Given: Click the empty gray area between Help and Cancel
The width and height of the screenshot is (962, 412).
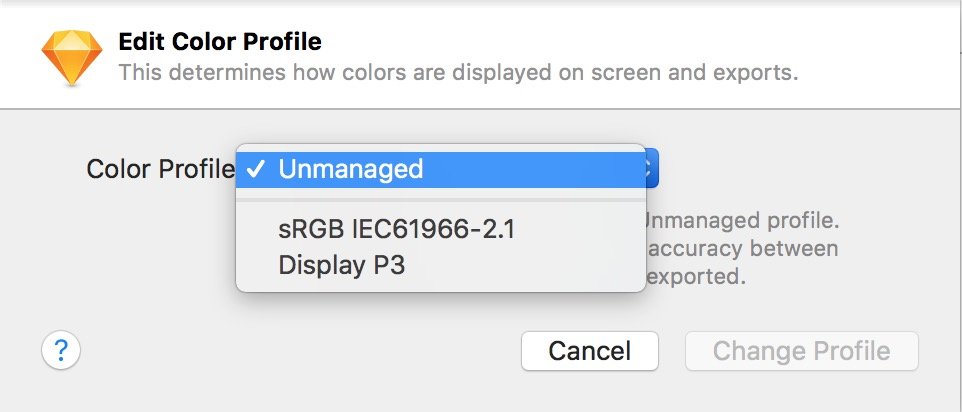Looking at the screenshot, I should [x=301, y=351].
